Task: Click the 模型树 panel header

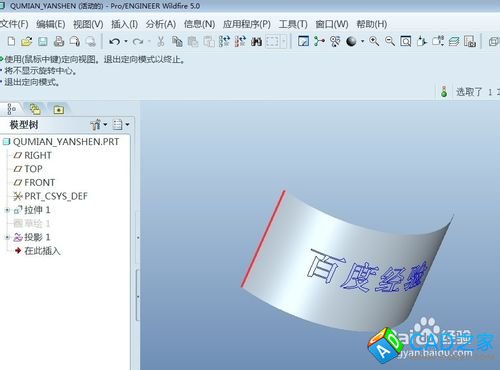Action: tap(24, 125)
